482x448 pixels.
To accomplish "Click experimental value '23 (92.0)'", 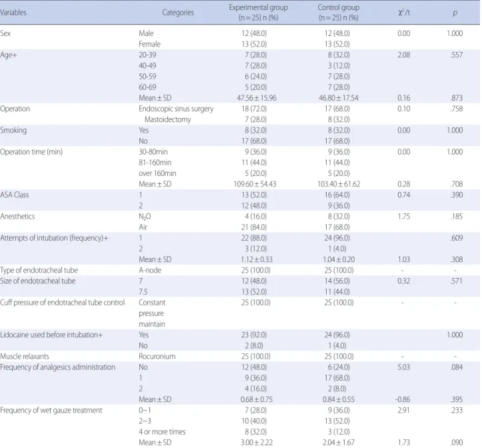I will (x=254, y=335).
